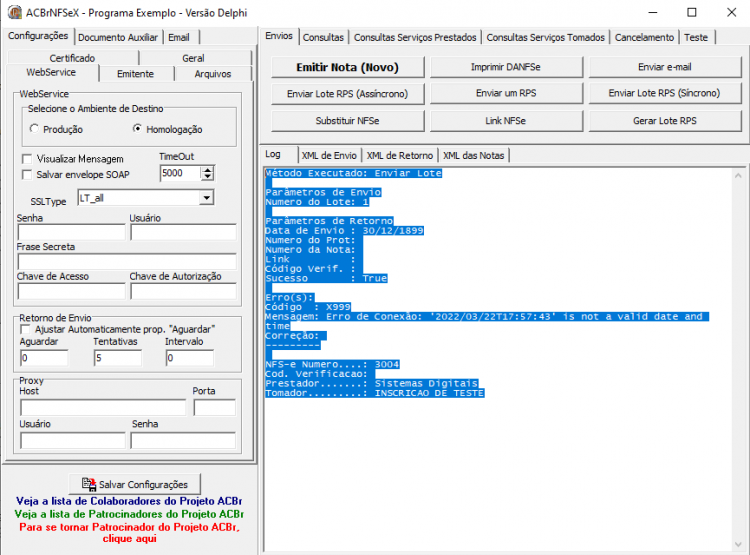Viewport: 750px width, 555px height.
Task: Enable the Visualizar Mensagem checkbox
Action: pyautogui.click(x=27, y=159)
